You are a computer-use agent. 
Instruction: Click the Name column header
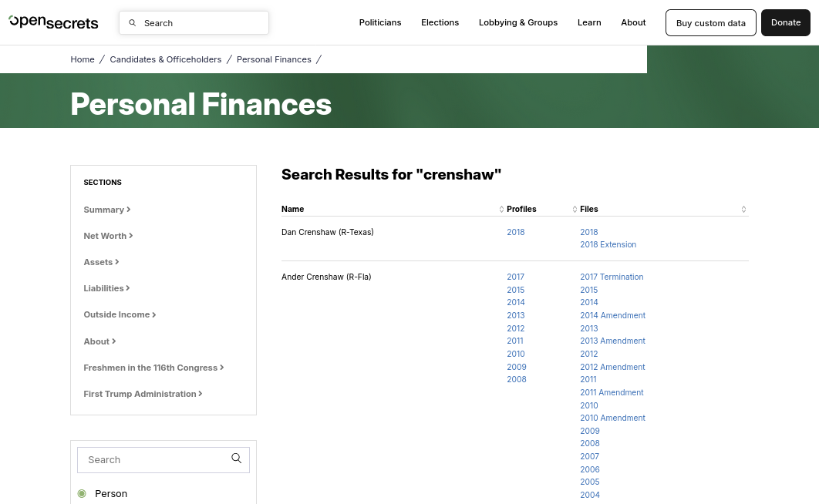292,209
